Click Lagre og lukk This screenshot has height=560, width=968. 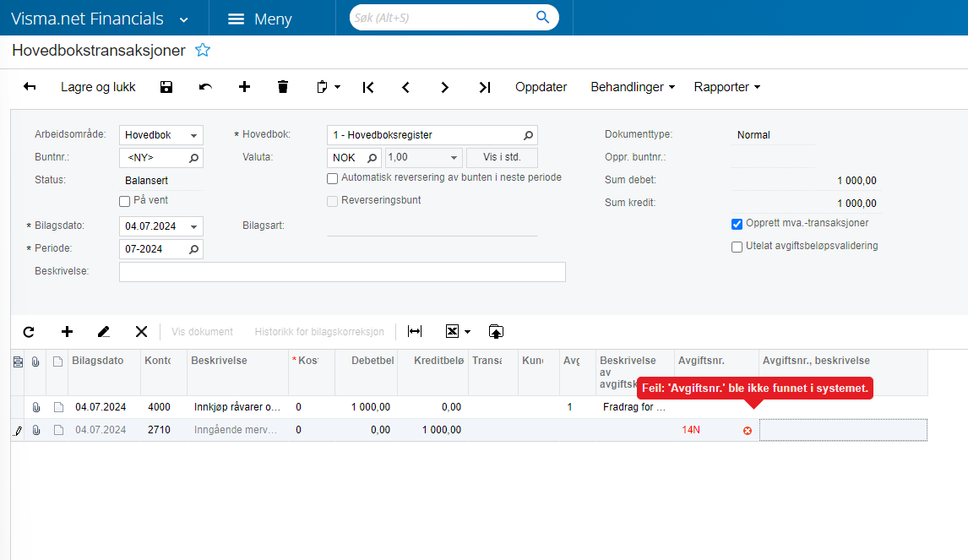coord(98,87)
